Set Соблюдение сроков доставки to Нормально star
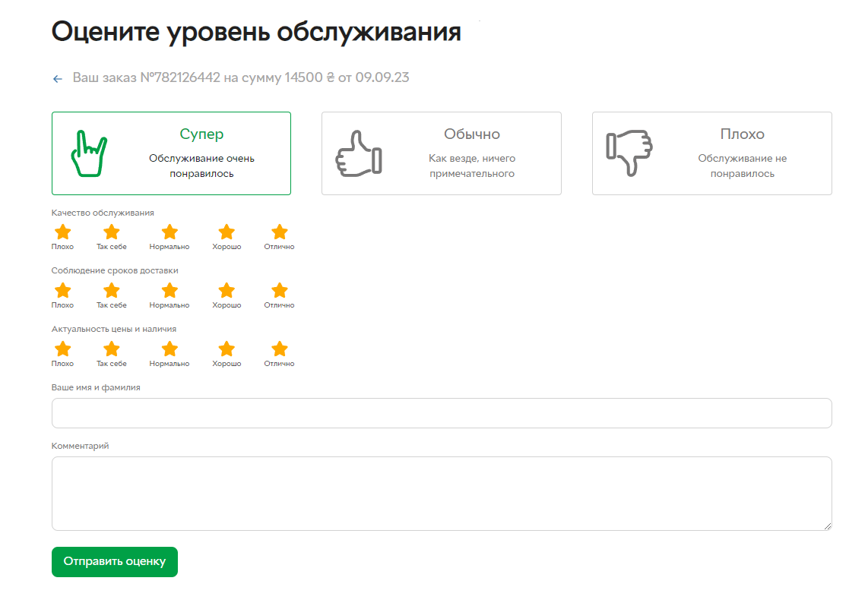Image resolution: width=868 pixels, height=603 pixels. [x=169, y=291]
